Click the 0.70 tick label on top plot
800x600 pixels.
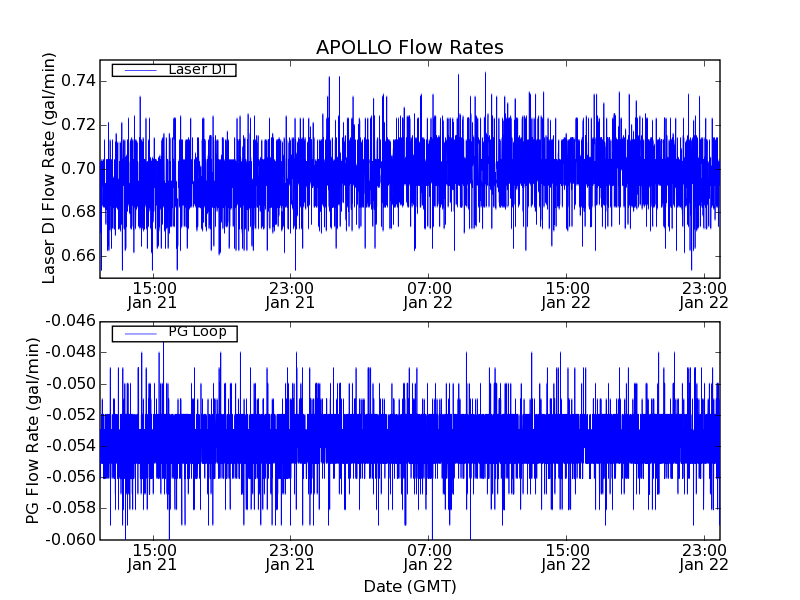pyautogui.click(x=79, y=168)
